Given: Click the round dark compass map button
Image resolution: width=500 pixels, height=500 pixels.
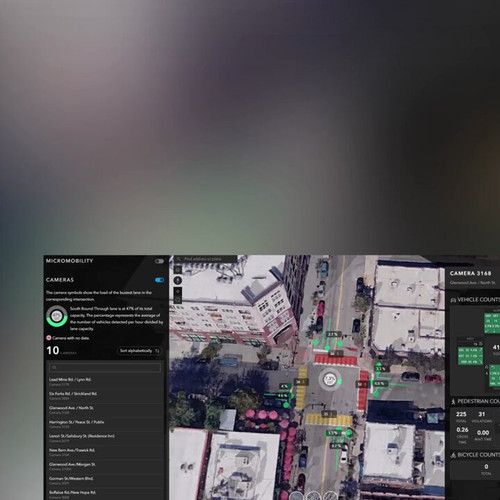Looking at the screenshot, I should click(178, 280).
